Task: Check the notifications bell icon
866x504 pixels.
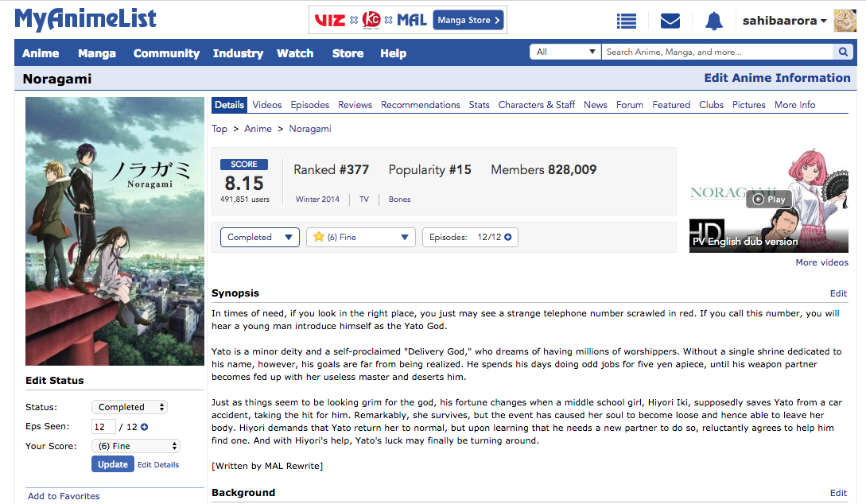Action: tap(713, 21)
